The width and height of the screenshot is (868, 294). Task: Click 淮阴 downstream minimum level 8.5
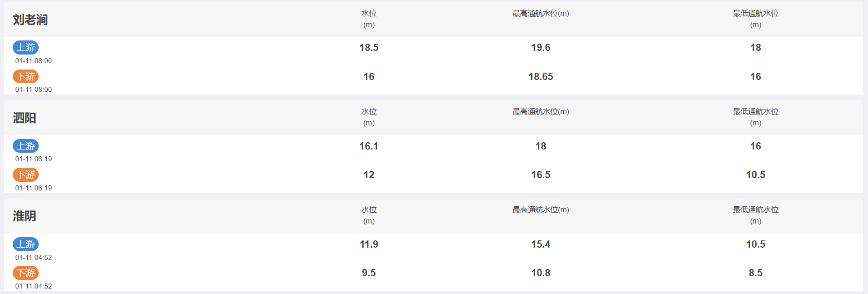756,273
